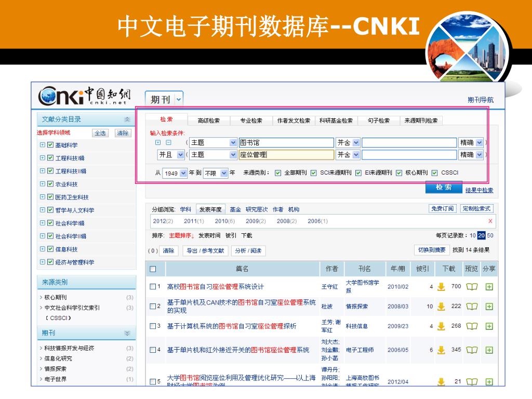Click the 导出 / 参考文献 button

pos(205,251)
